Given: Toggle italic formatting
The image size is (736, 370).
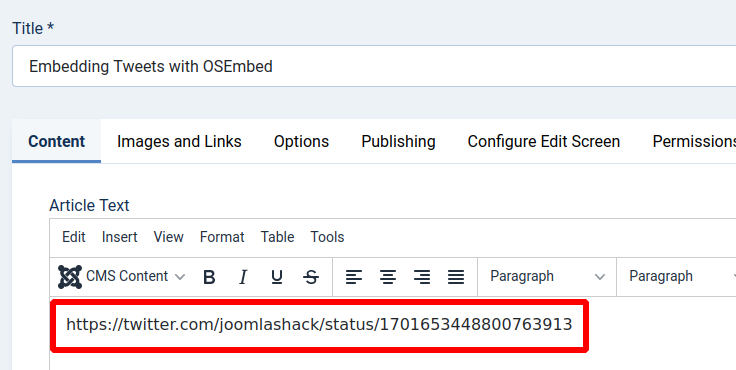Looking at the screenshot, I should (x=243, y=277).
